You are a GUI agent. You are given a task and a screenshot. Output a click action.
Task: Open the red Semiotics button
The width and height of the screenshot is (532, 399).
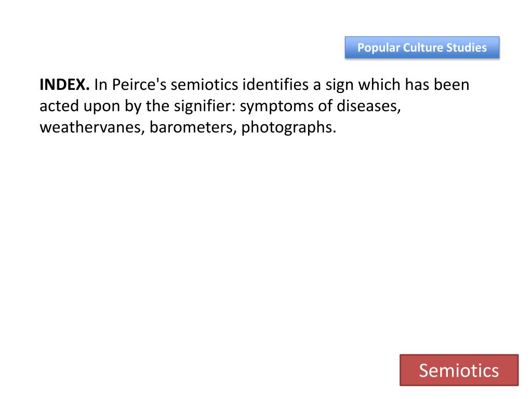pos(459,370)
